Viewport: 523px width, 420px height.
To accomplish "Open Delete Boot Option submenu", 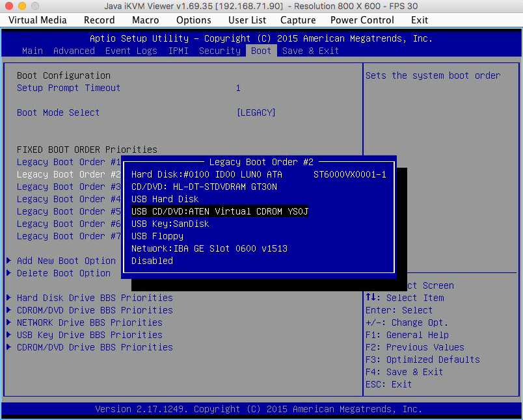I will pyautogui.click(x=63, y=273).
